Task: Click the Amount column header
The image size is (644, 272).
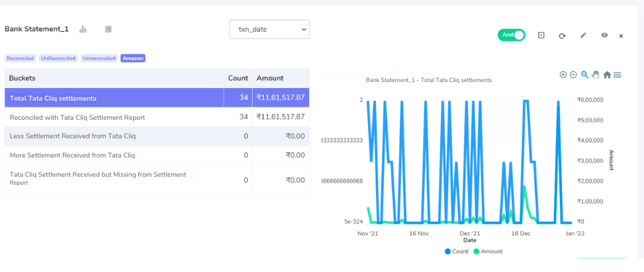Action: click(x=270, y=78)
